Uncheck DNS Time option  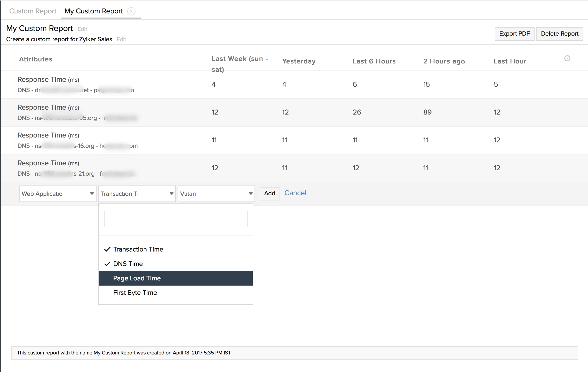(x=128, y=264)
